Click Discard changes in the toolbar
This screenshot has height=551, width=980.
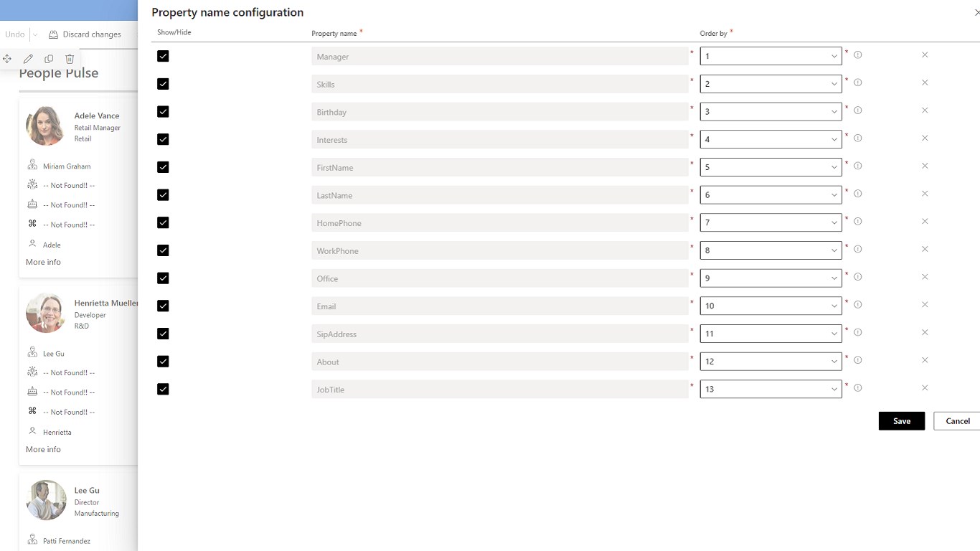(85, 34)
